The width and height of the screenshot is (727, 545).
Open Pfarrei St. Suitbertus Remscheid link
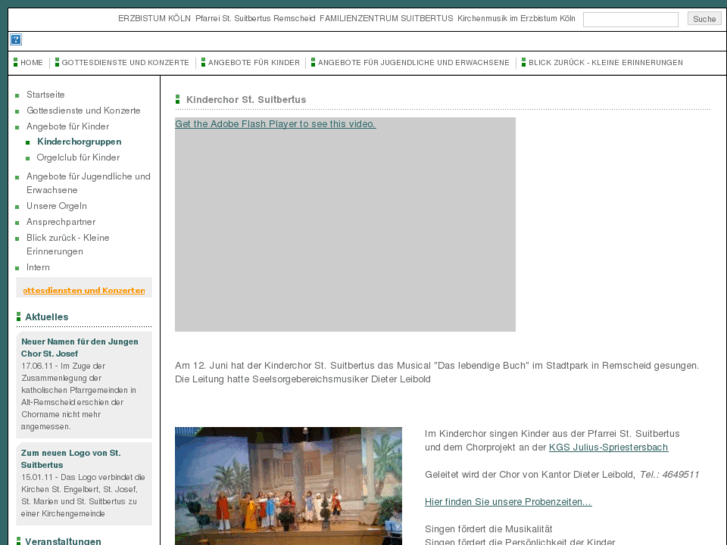click(255, 19)
